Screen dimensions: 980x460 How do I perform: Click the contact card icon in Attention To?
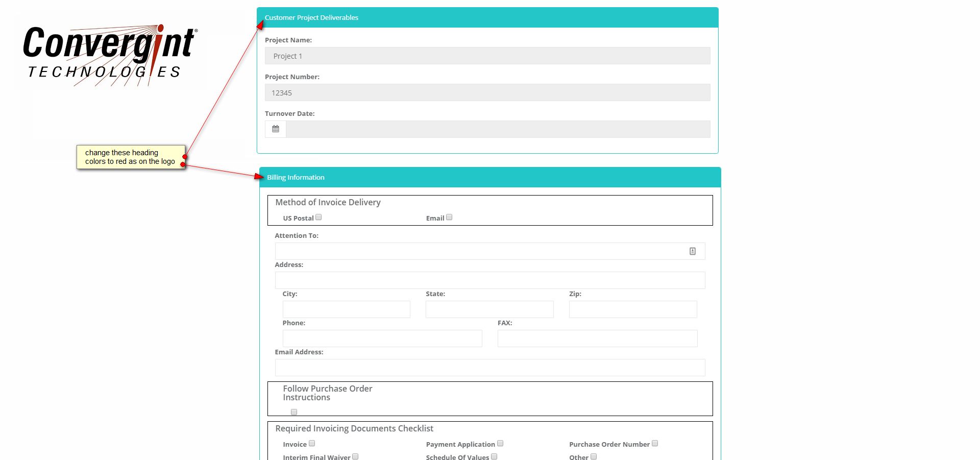[x=693, y=251]
